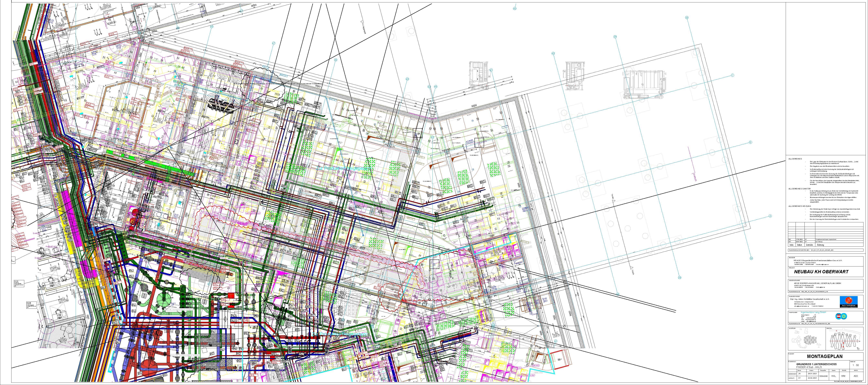Viewport: 868px width, 385px height.
Task: Click grid axis bubble 40 near the equipment drawings
Action: pos(553,53)
